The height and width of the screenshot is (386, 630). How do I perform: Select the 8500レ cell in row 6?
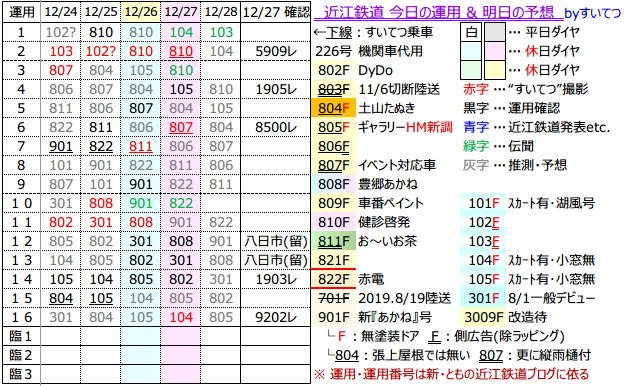[x=276, y=127]
